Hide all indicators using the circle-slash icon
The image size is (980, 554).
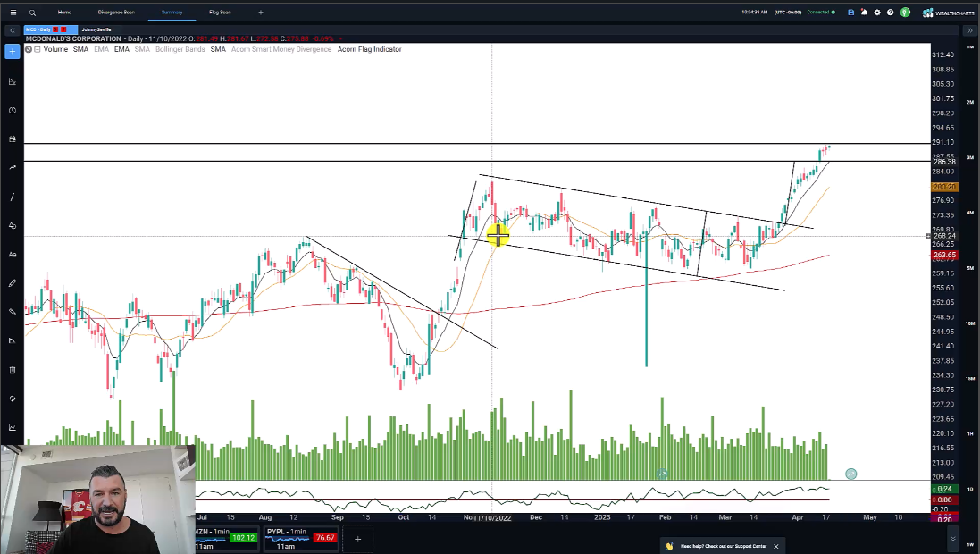point(29,49)
